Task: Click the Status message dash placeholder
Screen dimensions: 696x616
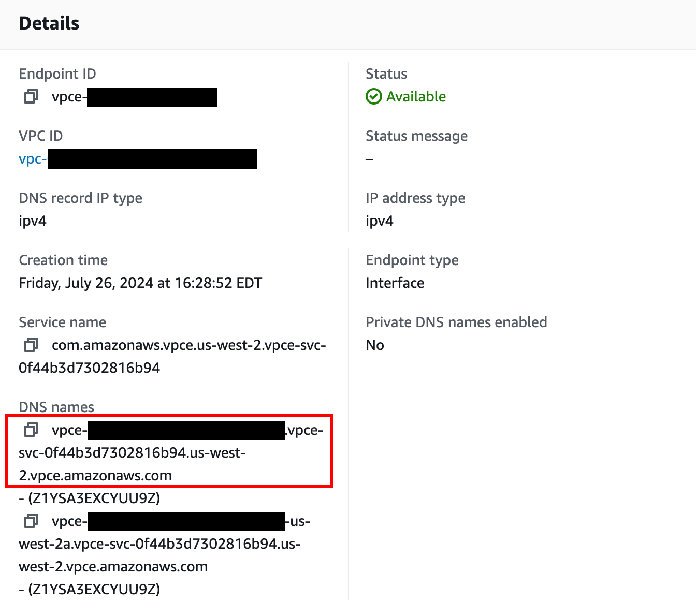Action: (369, 159)
